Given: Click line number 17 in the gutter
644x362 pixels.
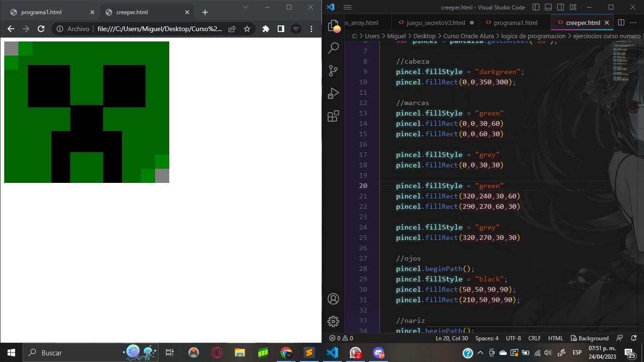Looking at the screenshot, I should click(x=363, y=155).
